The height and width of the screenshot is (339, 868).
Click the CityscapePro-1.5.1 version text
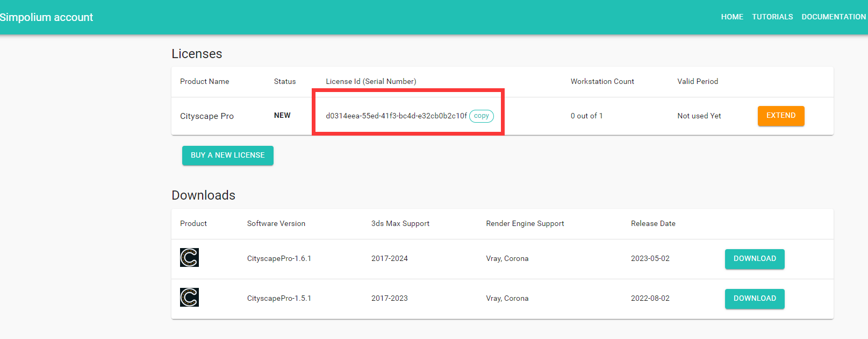click(279, 298)
